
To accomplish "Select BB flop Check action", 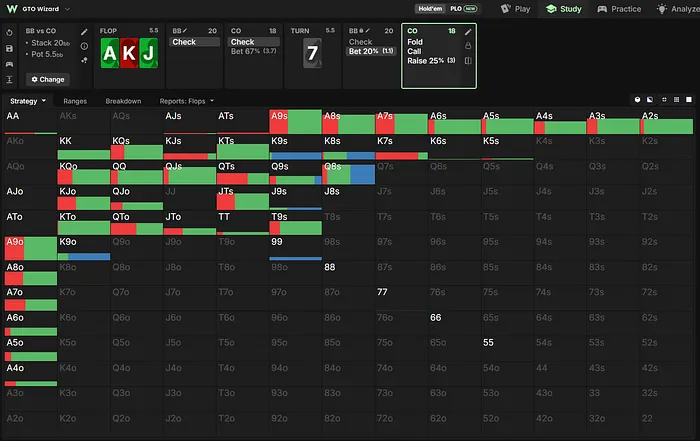I will (195, 42).
